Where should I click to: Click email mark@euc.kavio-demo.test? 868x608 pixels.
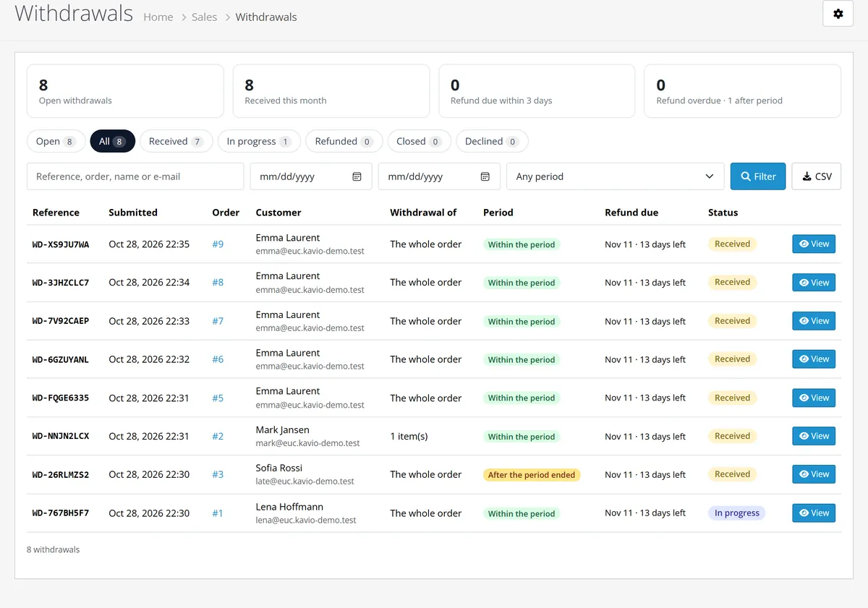tap(307, 443)
